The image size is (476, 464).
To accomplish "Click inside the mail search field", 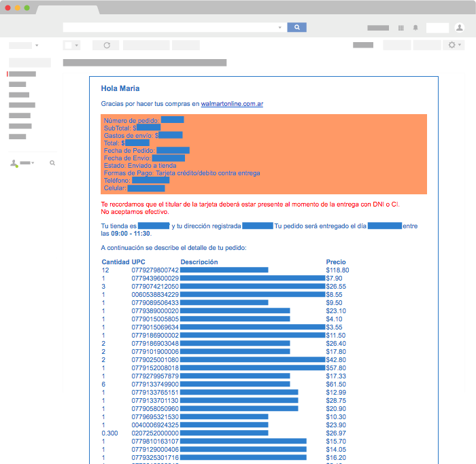I will 170,27.
